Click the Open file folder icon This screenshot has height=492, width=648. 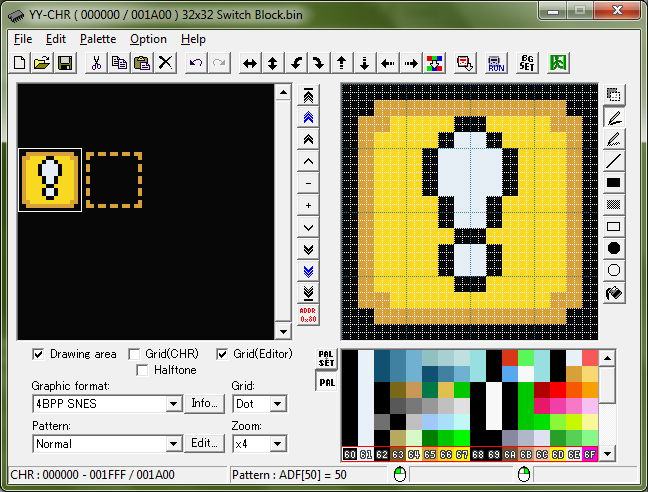42,63
